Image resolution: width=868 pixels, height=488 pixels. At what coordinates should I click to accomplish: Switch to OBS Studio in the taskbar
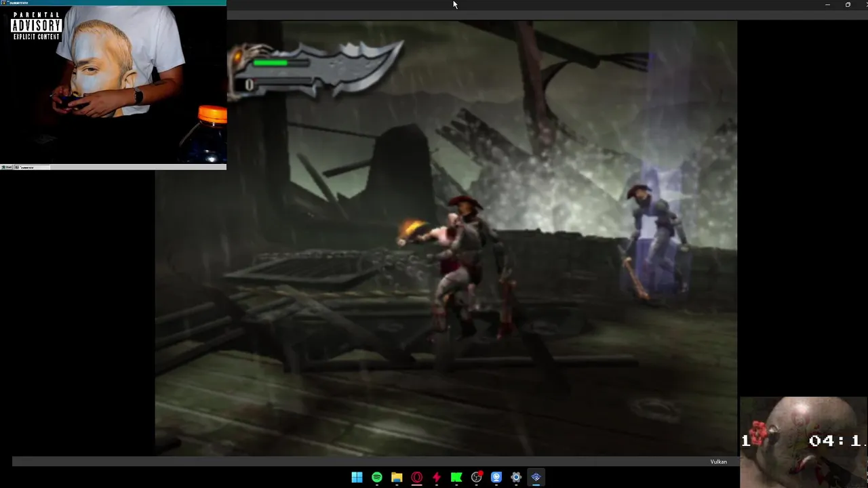pos(477,477)
